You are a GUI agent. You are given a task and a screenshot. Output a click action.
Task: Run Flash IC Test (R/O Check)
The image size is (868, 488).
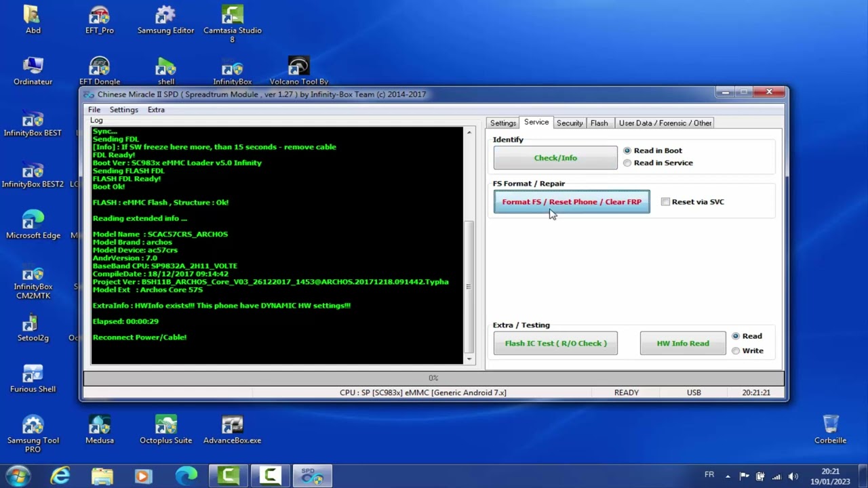tap(555, 344)
